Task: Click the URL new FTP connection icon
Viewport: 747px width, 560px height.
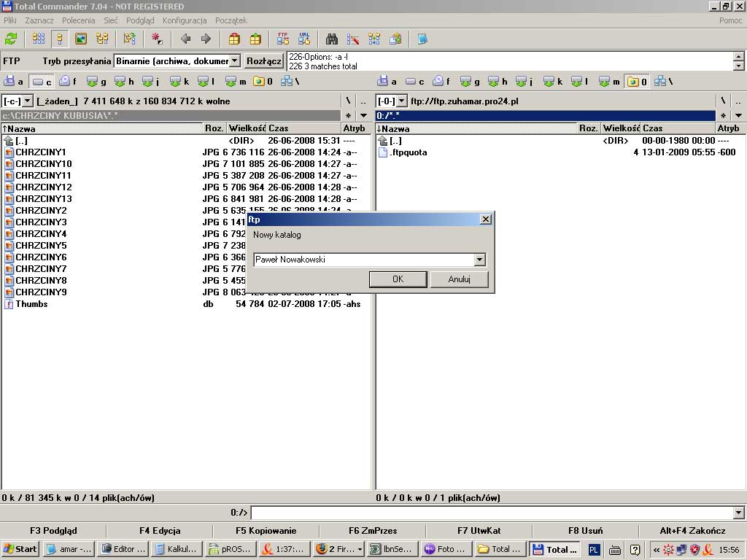Action: (304, 39)
